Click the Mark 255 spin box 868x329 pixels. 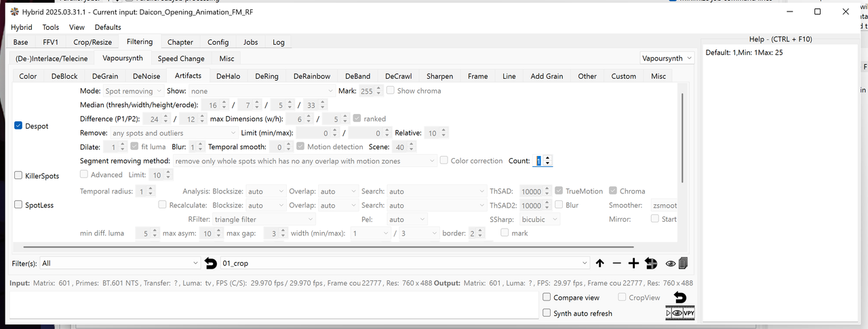tap(370, 91)
